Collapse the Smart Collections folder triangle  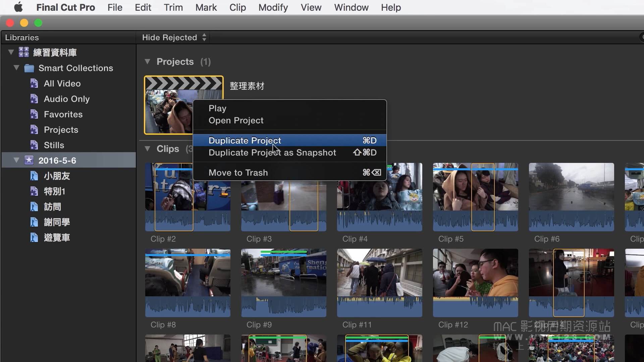16,68
